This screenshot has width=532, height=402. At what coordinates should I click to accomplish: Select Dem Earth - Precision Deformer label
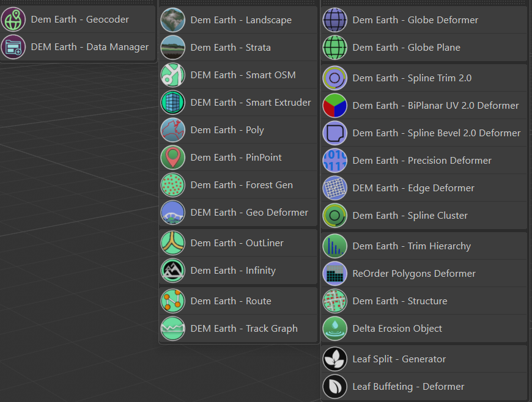pyautogui.click(x=422, y=160)
